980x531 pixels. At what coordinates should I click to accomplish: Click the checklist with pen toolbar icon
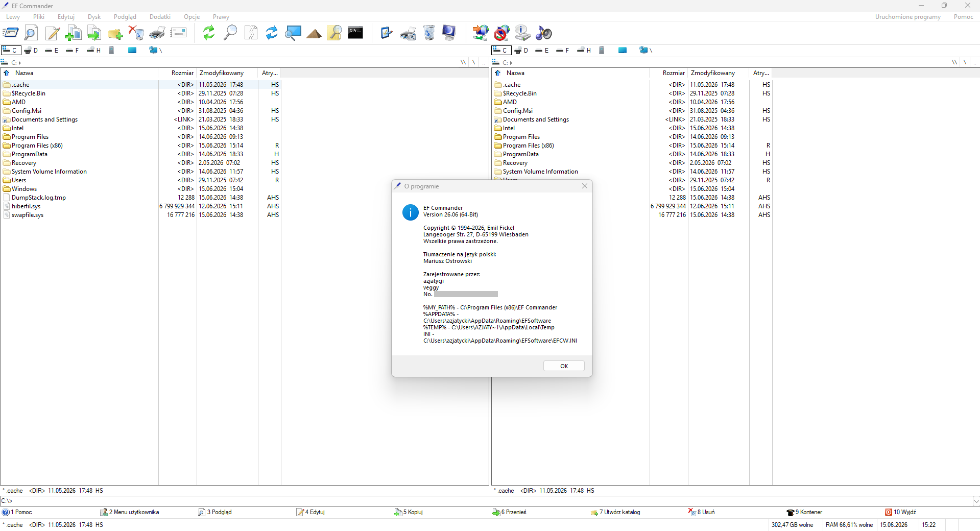[387, 33]
